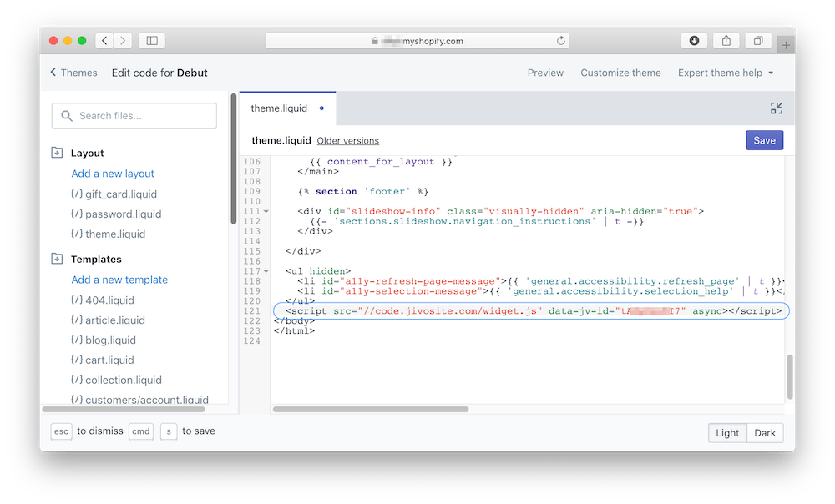The image size is (835, 504).
Task: Switch editor to Light theme
Action: 727,433
